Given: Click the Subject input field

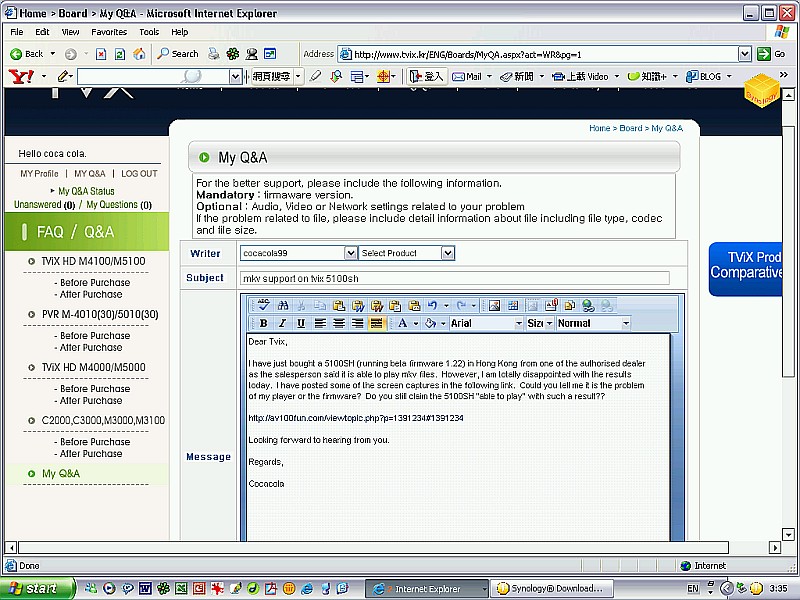Looking at the screenshot, I should 455,278.
